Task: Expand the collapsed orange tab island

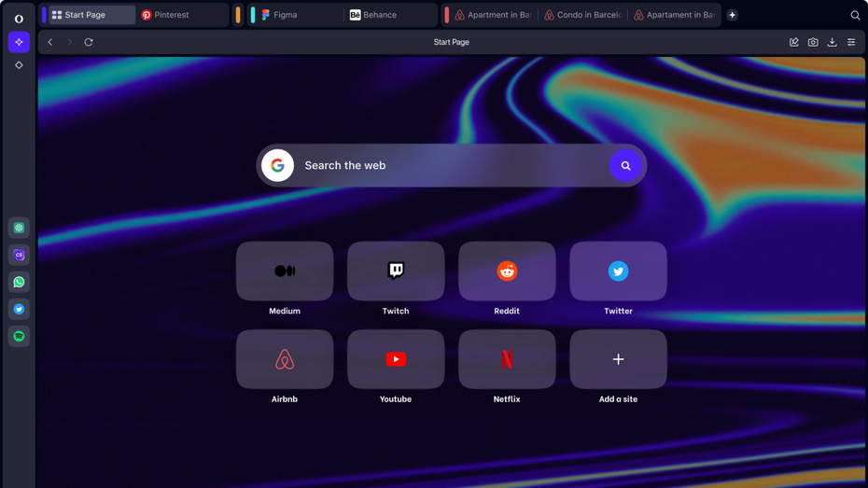Action: click(x=238, y=15)
